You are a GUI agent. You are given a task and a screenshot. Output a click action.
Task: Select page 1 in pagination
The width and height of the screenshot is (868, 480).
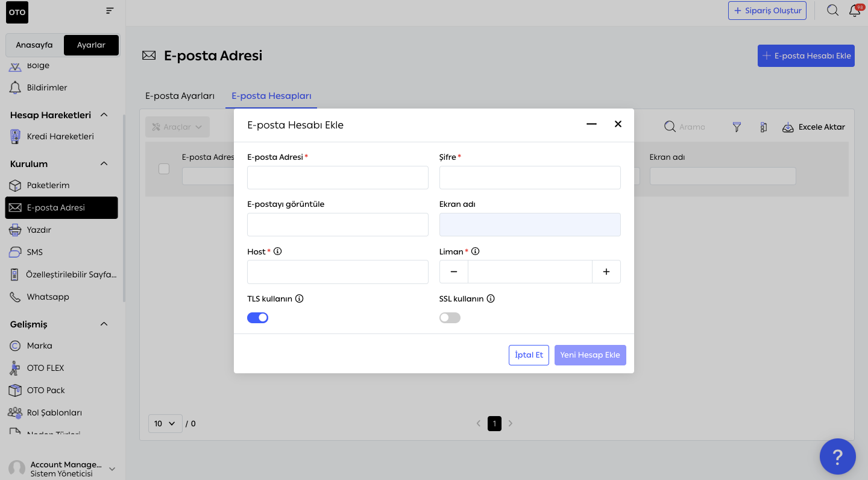(494, 423)
